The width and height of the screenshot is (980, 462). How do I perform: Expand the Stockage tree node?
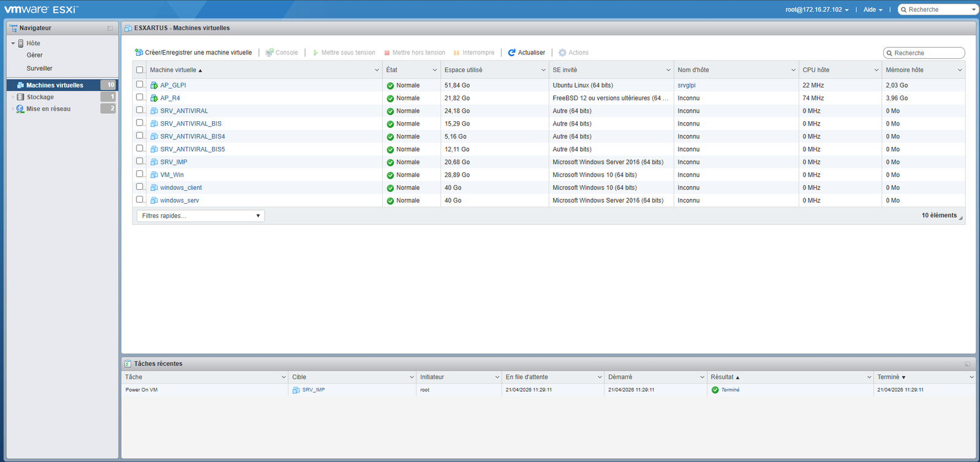pyautogui.click(x=13, y=97)
